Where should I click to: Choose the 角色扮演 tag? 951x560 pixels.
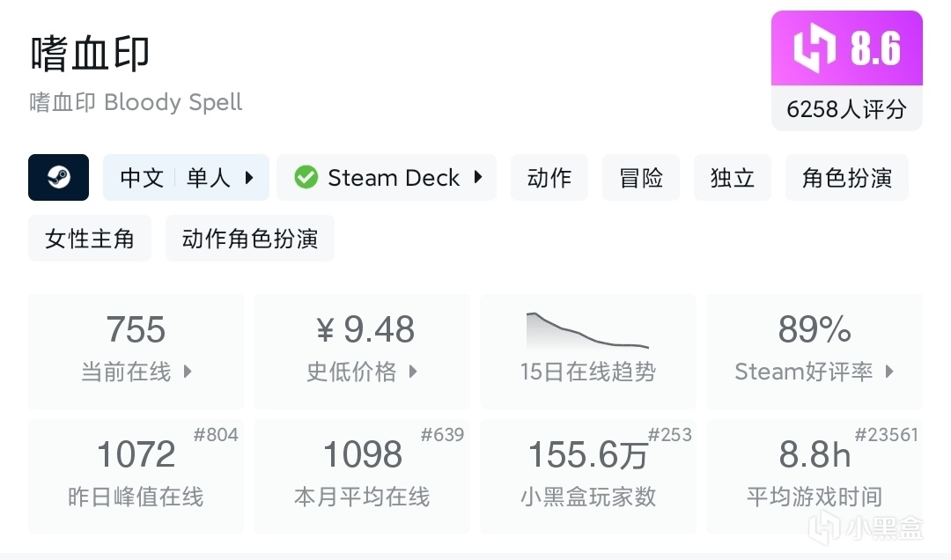[x=846, y=177]
